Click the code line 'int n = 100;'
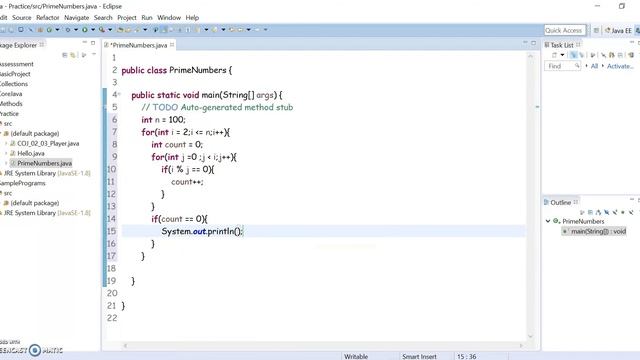 (x=163, y=120)
